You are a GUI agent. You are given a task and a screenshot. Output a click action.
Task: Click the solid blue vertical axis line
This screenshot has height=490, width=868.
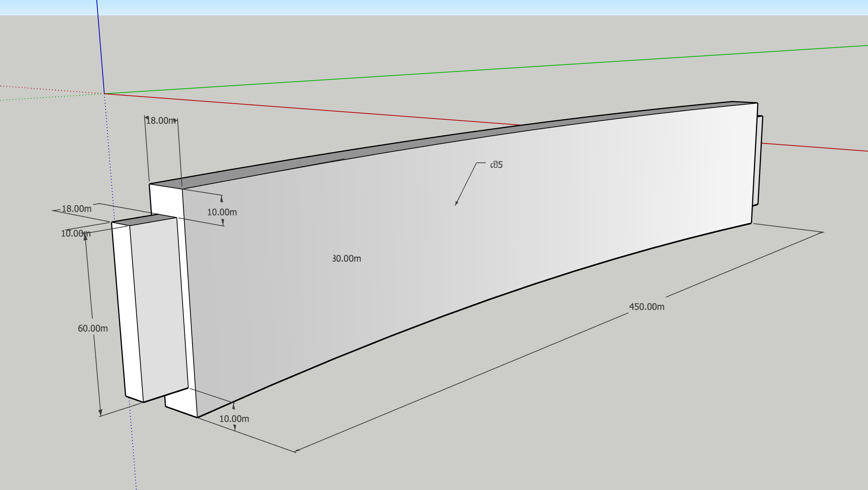(x=100, y=46)
